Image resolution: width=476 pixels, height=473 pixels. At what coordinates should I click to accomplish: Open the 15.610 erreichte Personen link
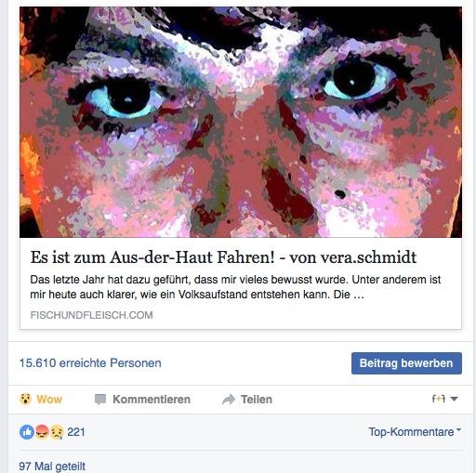(x=90, y=362)
